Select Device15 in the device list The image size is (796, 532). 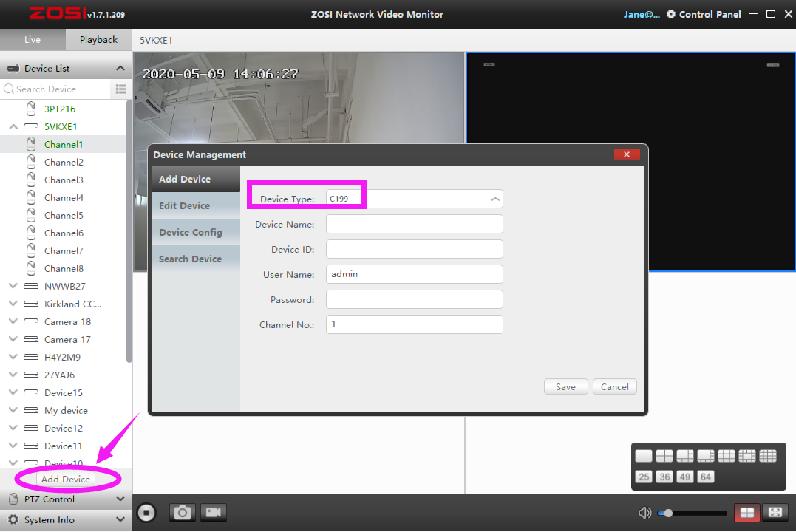(63, 392)
